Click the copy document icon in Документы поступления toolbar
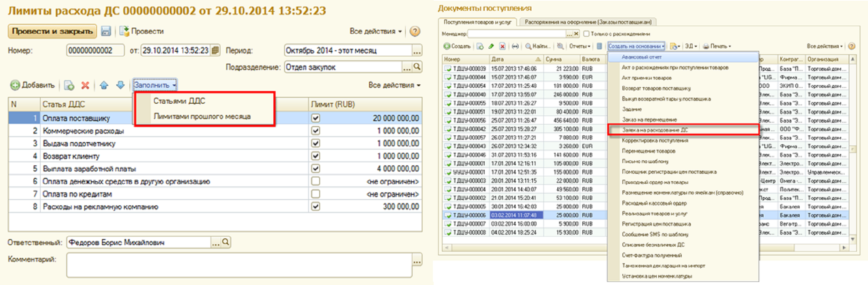The width and height of the screenshot is (868, 285). 480,46
